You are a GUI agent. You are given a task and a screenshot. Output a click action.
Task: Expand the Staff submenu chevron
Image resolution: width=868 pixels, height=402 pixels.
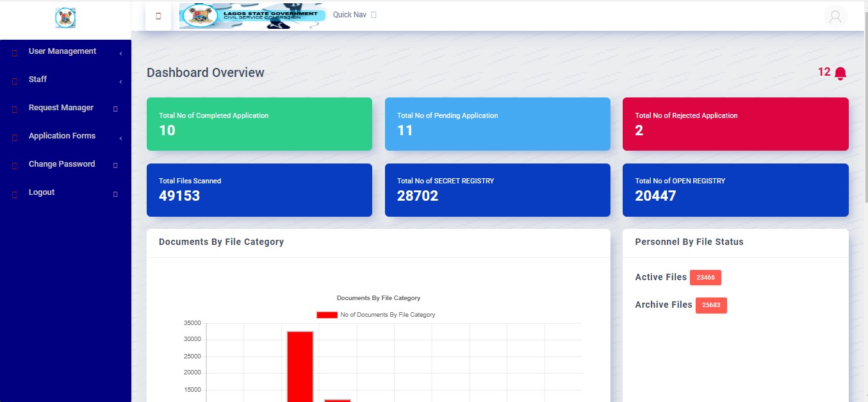tap(120, 82)
